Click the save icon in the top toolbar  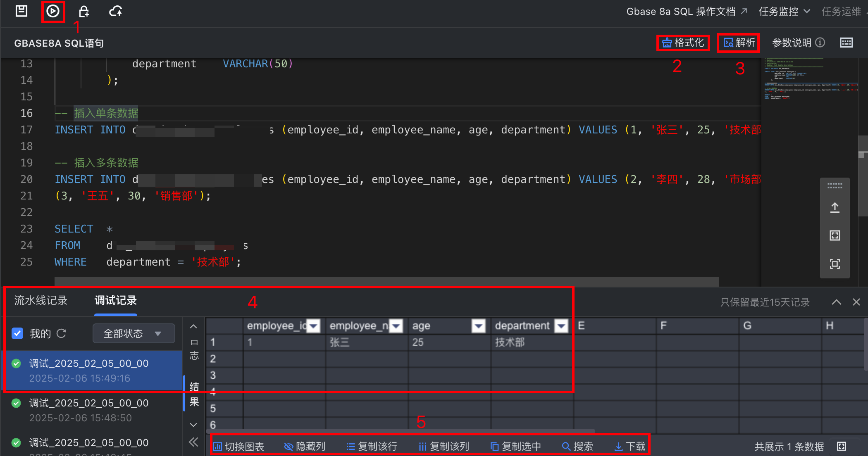(21, 11)
